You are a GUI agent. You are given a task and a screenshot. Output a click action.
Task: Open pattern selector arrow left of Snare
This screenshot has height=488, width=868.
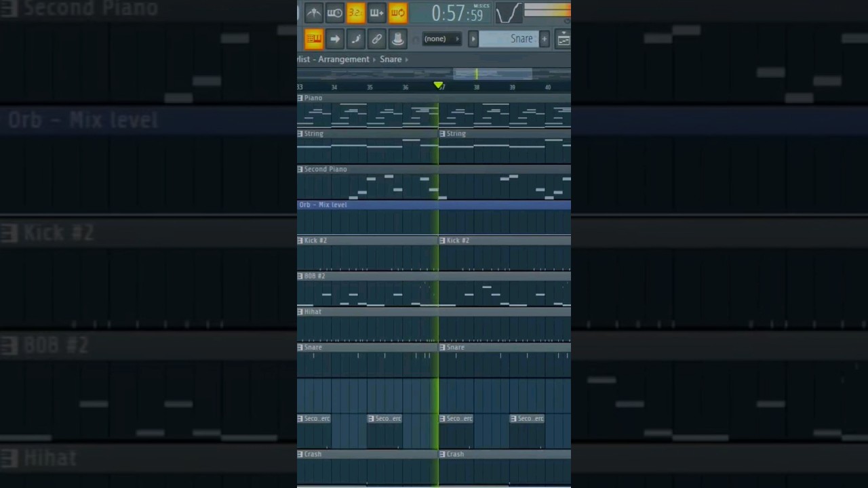point(473,39)
